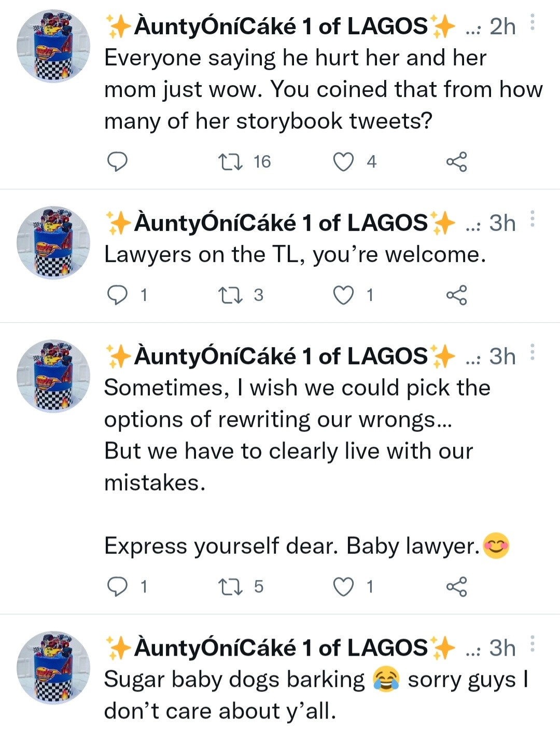Reply to the 'storybook tweets' tweet
Screen dimensions: 560x732
click(x=117, y=162)
